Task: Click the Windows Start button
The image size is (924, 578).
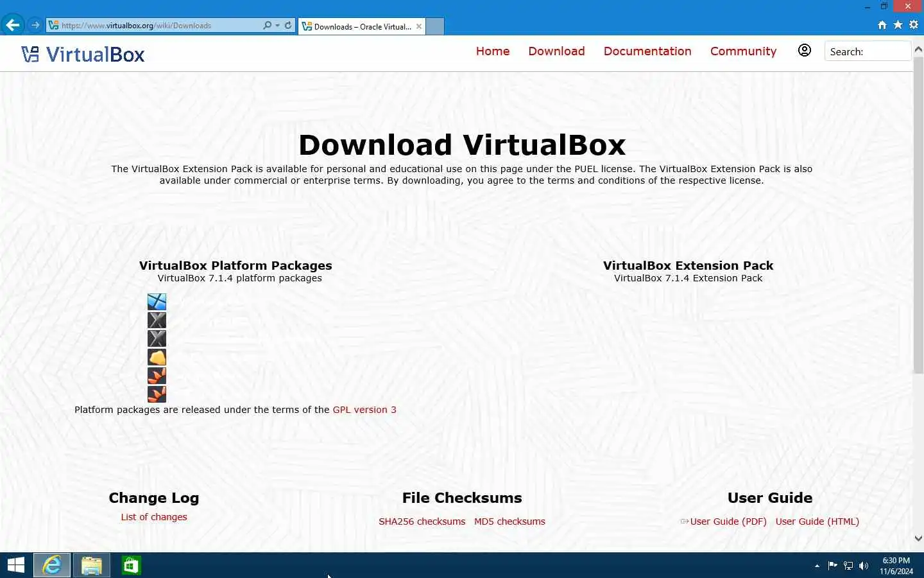Action: (15, 565)
